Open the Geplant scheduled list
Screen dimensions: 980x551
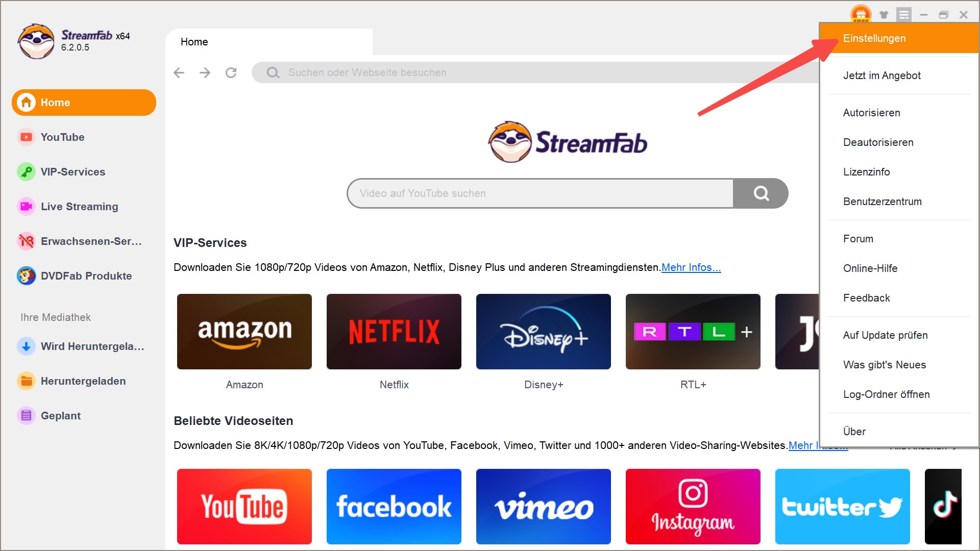coord(50,416)
